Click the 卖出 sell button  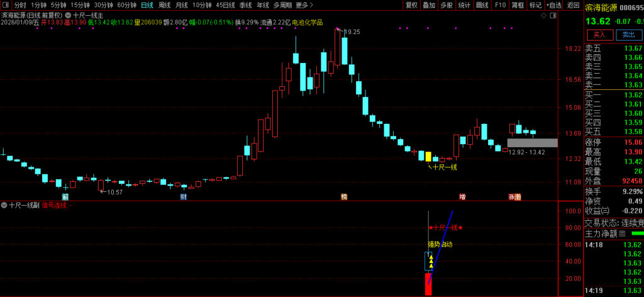pyautogui.click(x=628, y=35)
